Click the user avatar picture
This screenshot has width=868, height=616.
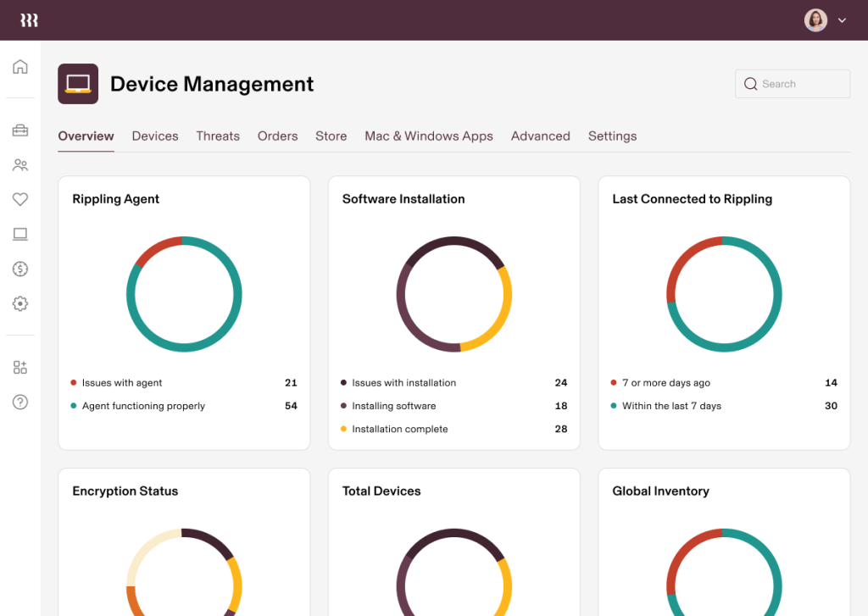[x=815, y=20]
